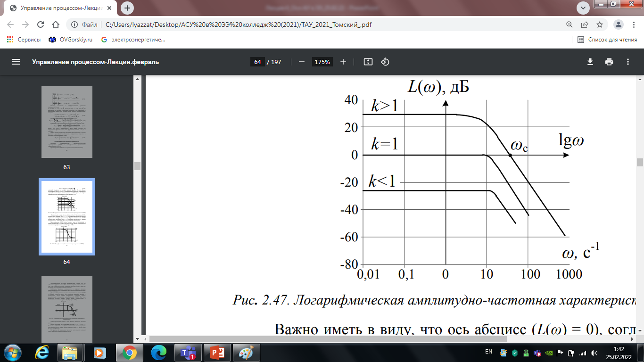
Task: Switch to PowerPoint taskbar button
Action: click(217, 352)
